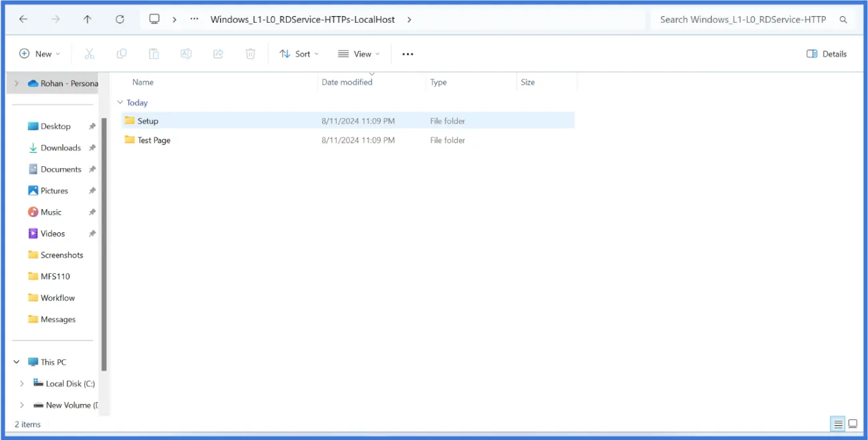Open the Sort dropdown menu

[x=299, y=54]
